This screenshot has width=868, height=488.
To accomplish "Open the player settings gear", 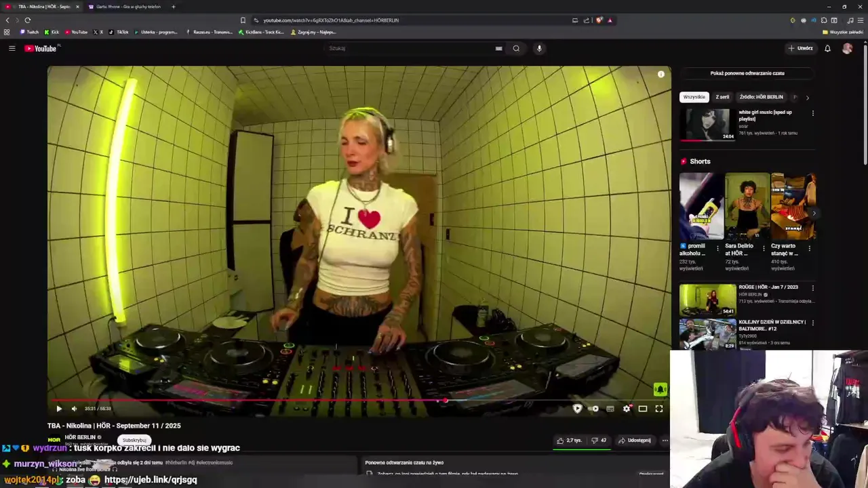I will tap(627, 409).
